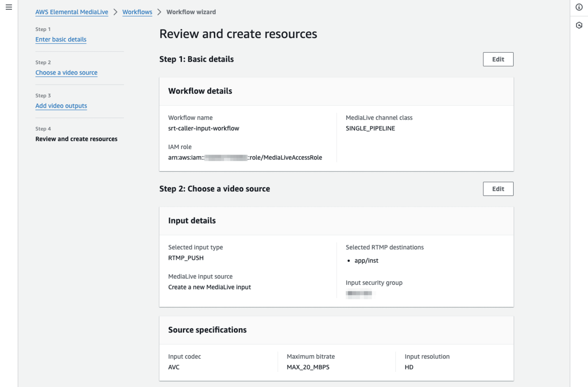Open the Workflows breadcrumb link
The width and height of the screenshot is (588, 387).
point(137,12)
